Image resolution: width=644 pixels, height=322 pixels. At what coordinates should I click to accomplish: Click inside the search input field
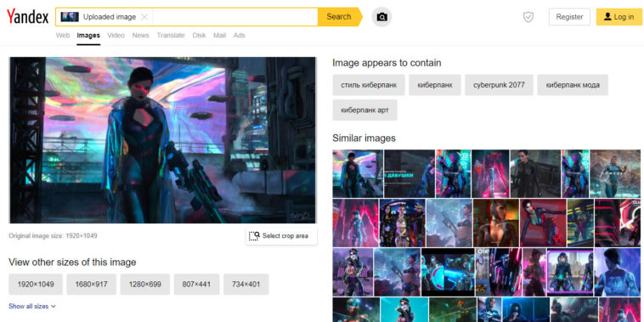point(235,17)
